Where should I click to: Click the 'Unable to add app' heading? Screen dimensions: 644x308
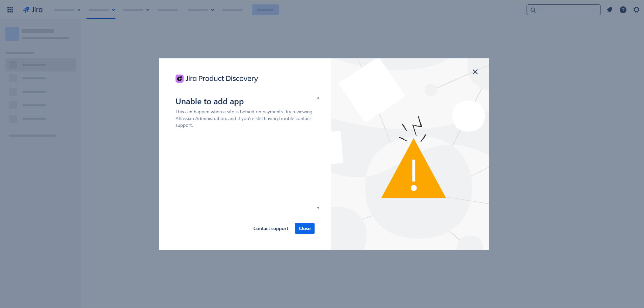pos(210,102)
